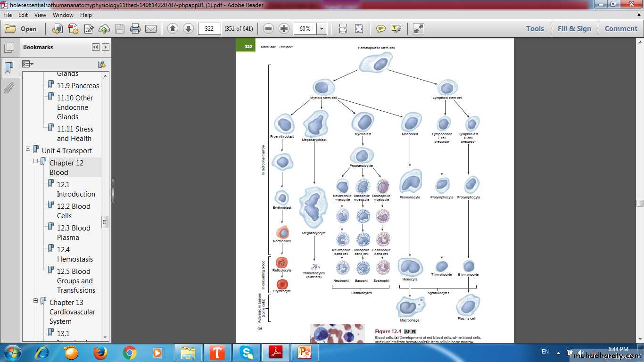Expand the Chapter 13 Cardiovascular System bookmark
The height and width of the screenshot is (362, 644).
click(36, 301)
